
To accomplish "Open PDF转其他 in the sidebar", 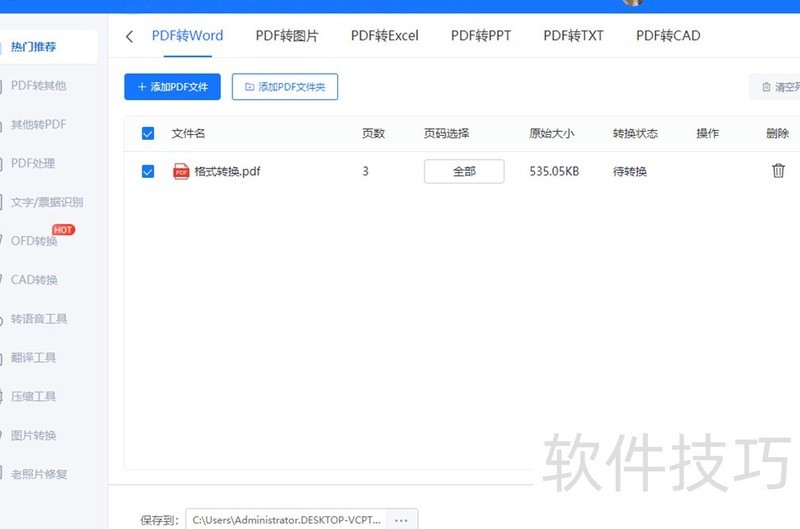I will pyautogui.click(x=39, y=86).
